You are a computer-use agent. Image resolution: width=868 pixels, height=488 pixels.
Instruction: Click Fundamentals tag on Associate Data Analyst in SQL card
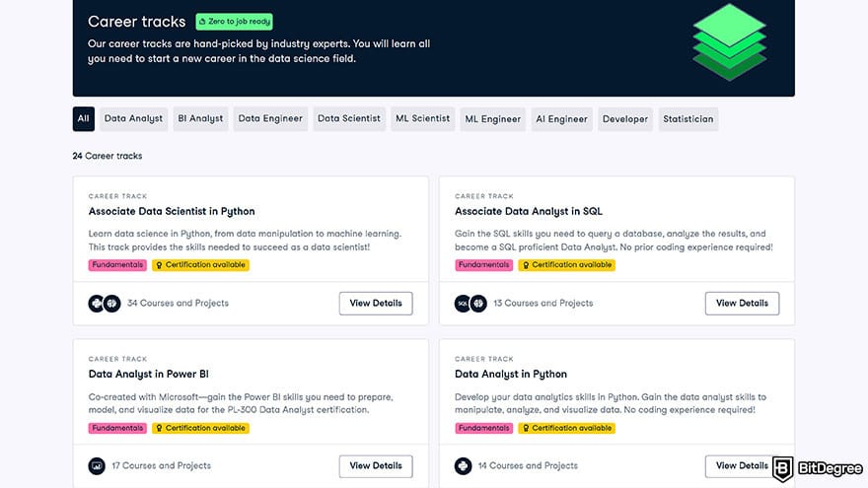coord(484,265)
